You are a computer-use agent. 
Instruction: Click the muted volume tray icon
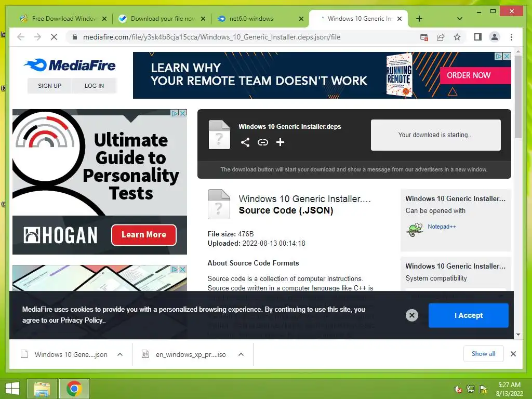(x=458, y=389)
